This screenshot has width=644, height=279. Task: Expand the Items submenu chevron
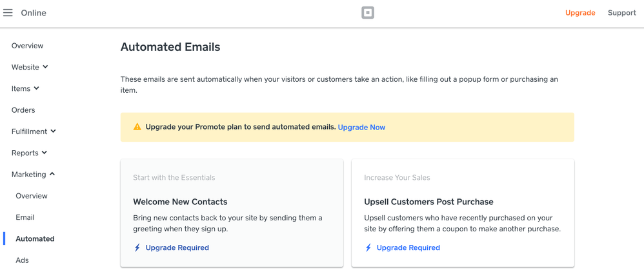click(x=37, y=88)
